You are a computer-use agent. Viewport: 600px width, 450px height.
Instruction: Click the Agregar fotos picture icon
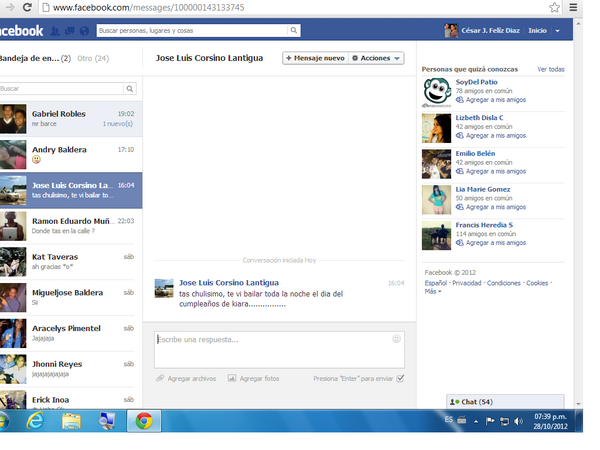[232, 378]
